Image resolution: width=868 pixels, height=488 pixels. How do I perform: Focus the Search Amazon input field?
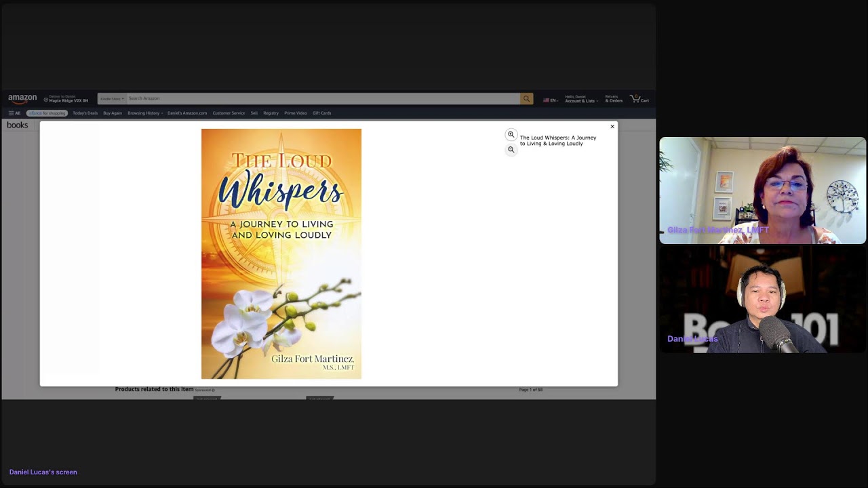(323, 99)
